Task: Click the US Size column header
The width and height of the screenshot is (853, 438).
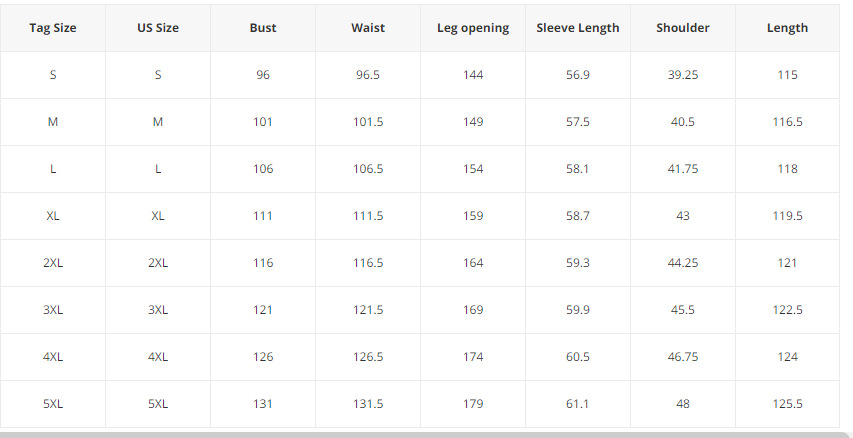Action: click(158, 28)
